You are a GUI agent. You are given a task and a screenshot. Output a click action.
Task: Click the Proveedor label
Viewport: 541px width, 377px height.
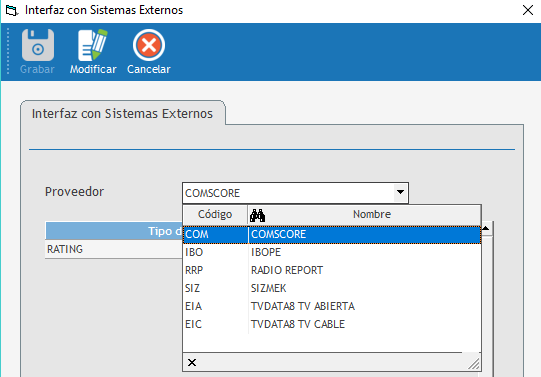(x=75, y=192)
